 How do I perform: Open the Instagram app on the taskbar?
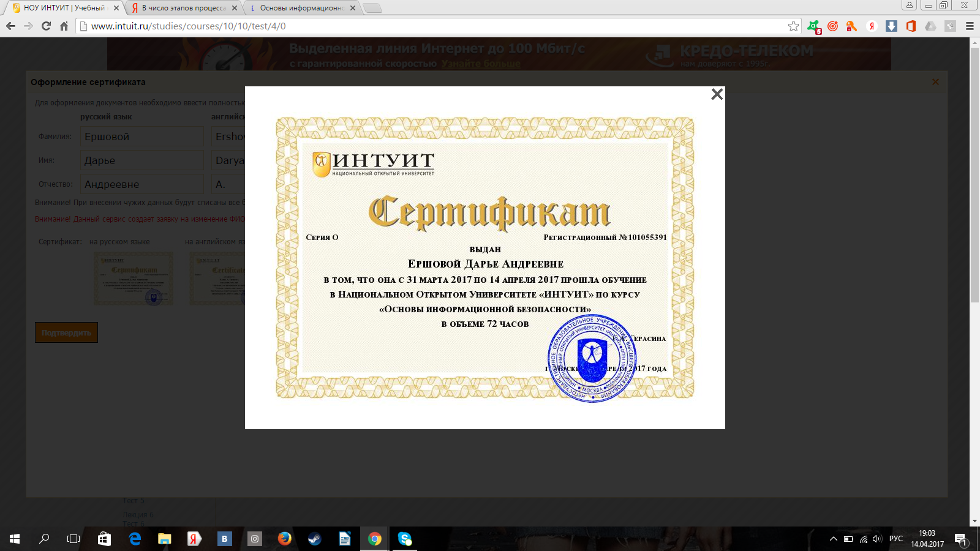pyautogui.click(x=255, y=539)
